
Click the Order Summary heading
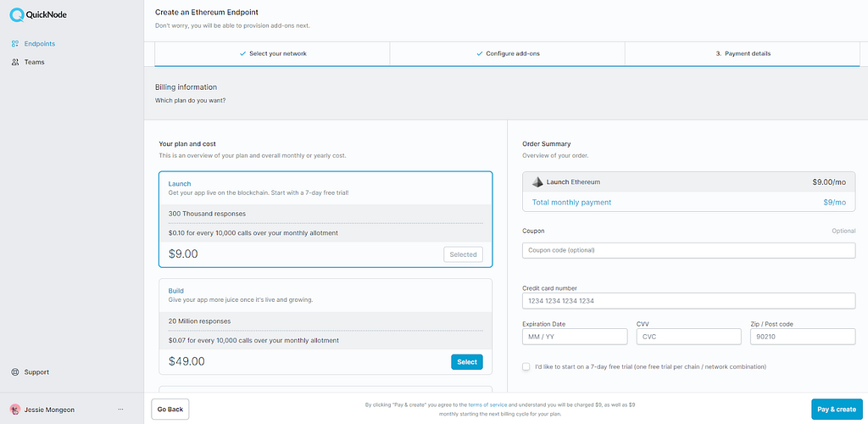547,144
